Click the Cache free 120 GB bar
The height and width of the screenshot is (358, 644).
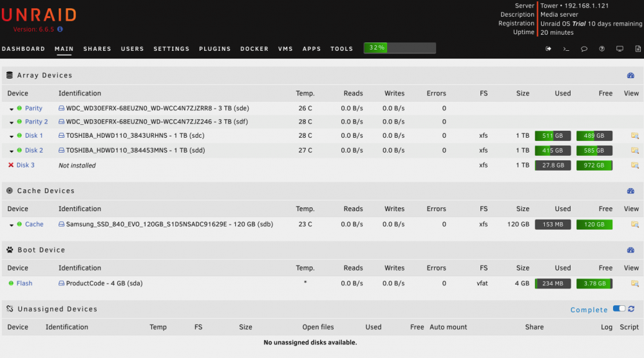pos(594,225)
